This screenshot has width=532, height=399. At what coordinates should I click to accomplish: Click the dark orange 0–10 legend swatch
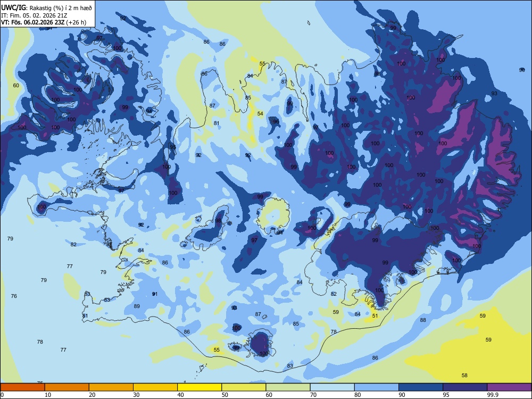pyautogui.click(x=22, y=387)
